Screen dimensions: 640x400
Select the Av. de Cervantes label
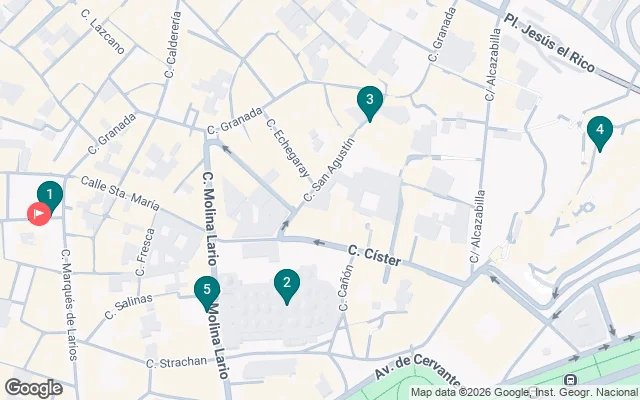418,371
